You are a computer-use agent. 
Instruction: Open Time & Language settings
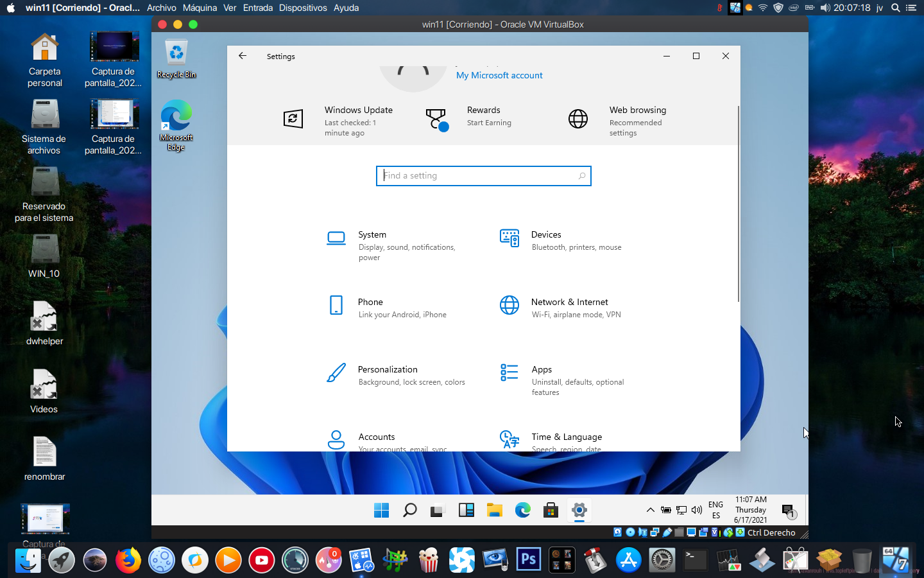552,441
